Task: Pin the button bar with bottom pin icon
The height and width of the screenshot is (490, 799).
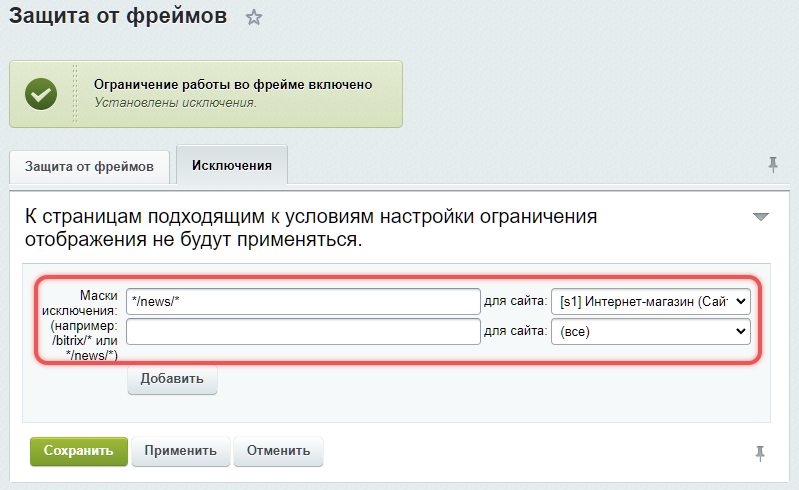Action: (x=759, y=453)
